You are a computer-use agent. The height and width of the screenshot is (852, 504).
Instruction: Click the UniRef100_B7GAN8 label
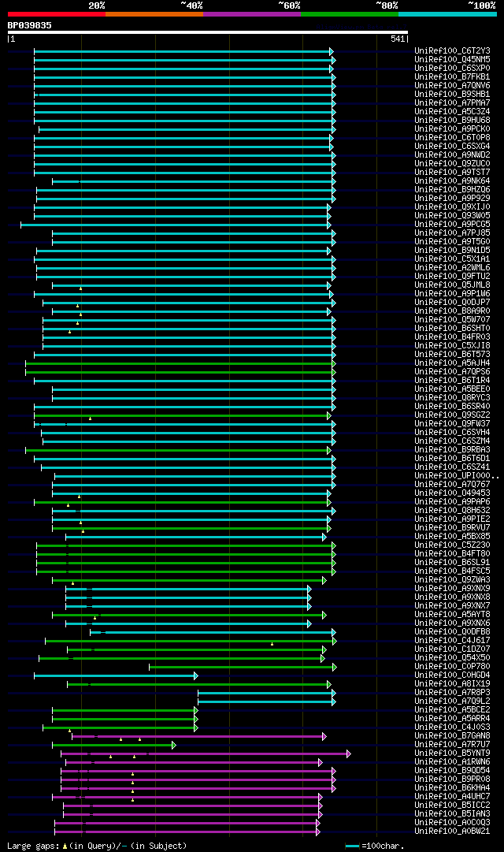452,736
